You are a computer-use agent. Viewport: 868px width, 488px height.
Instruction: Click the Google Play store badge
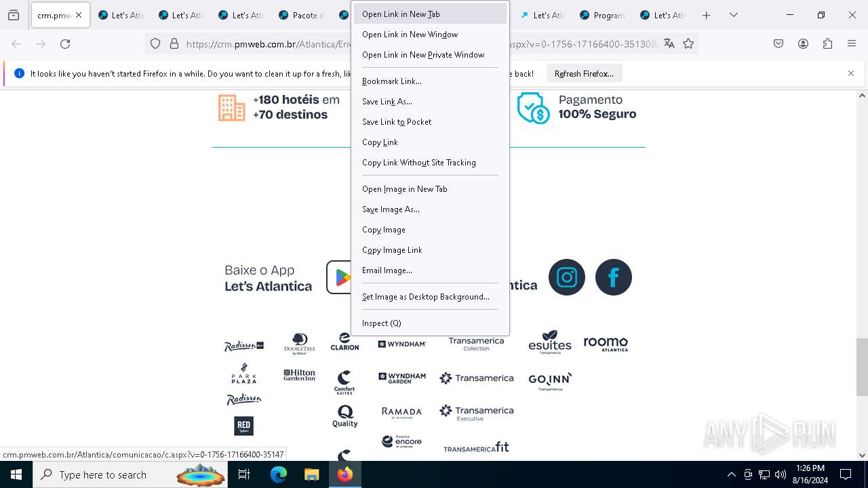(339, 277)
